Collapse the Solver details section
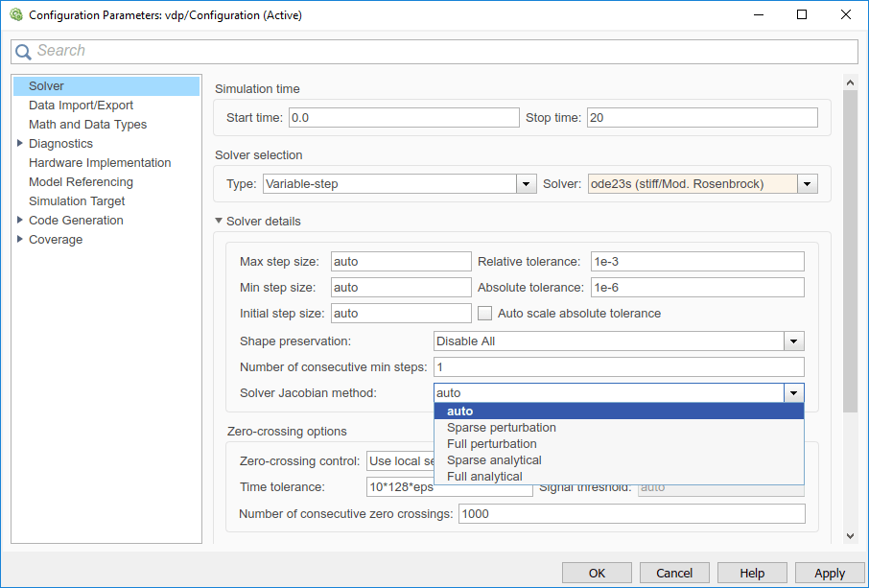 pos(219,222)
